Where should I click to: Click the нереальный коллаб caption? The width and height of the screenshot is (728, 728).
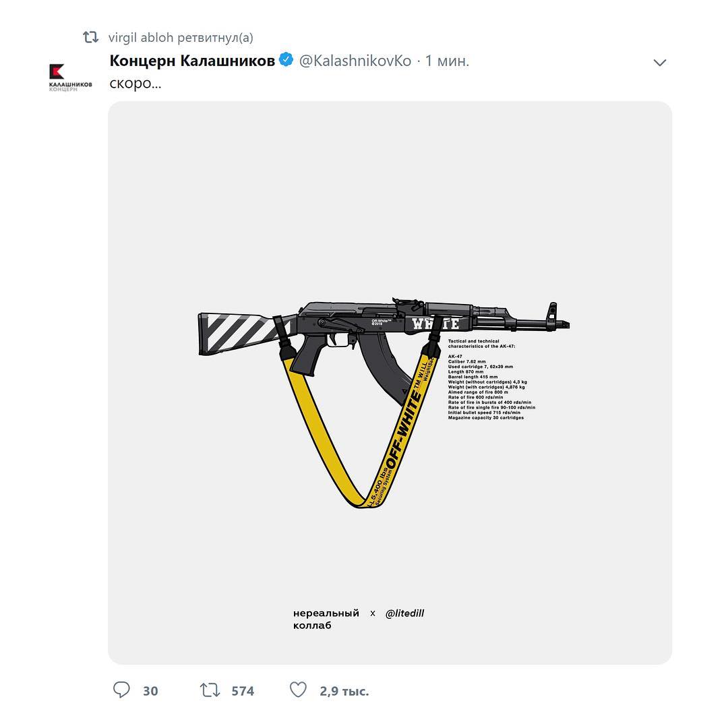tap(326, 619)
